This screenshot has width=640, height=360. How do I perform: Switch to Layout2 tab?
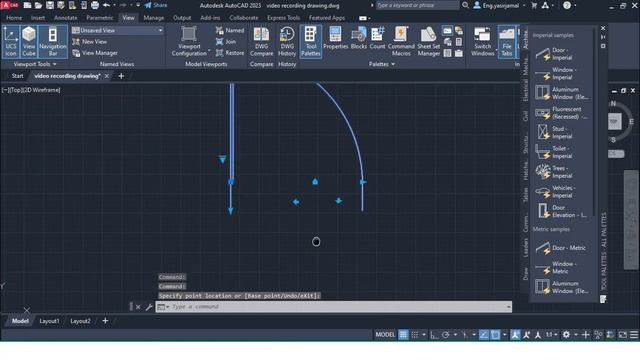pyautogui.click(x=80, y=321)
